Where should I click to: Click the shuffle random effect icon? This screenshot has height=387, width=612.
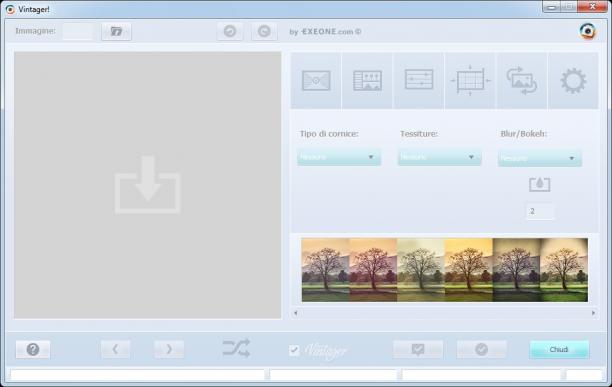pyautogui.click(x=236, y=348)
